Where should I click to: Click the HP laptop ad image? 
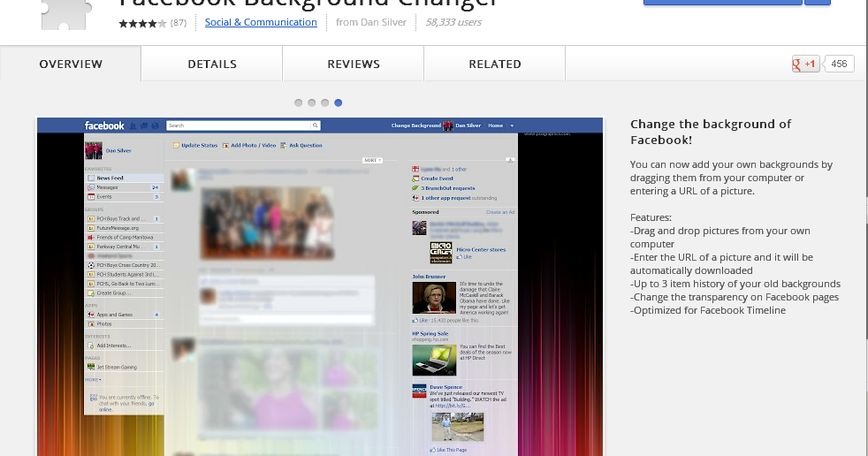coord(434,360)
